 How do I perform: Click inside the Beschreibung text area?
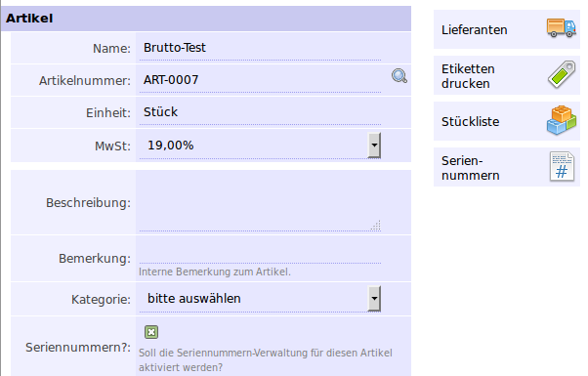[x=260, y=202]
